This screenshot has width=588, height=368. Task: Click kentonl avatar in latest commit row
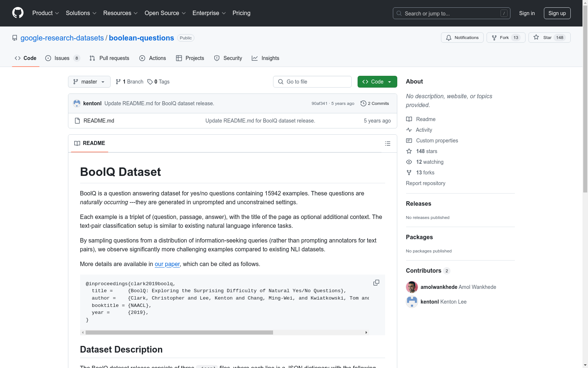[x=77, y=103]
